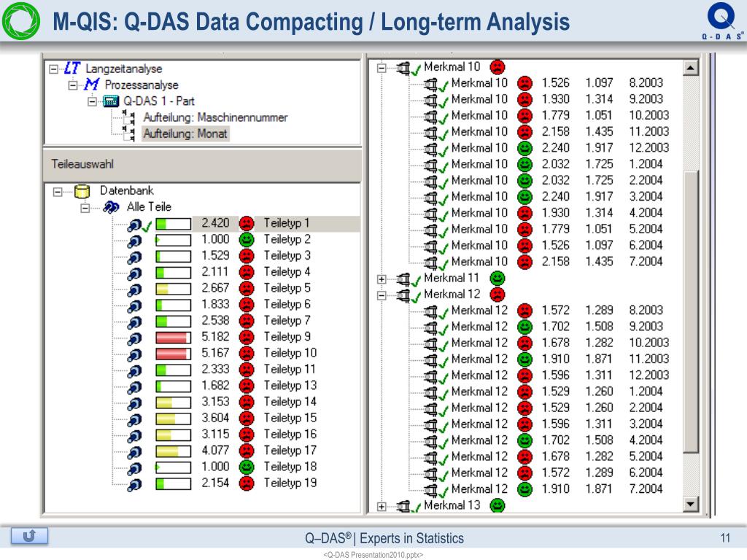This screenshot has width=747, height=560.
Task: Collapse the Datenbank node
Action: (58, 192)
